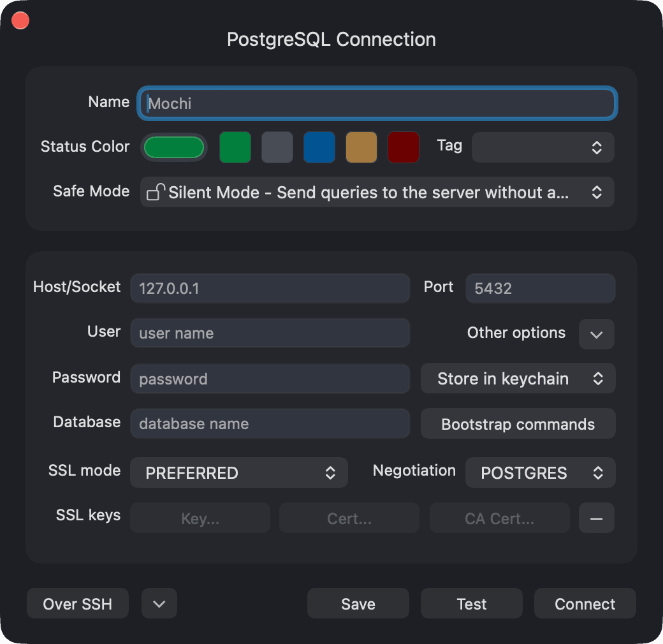Select the green pill status color
Image resolution: width=663 pixels, height=644 pixels.
click(x=174, y=147)
